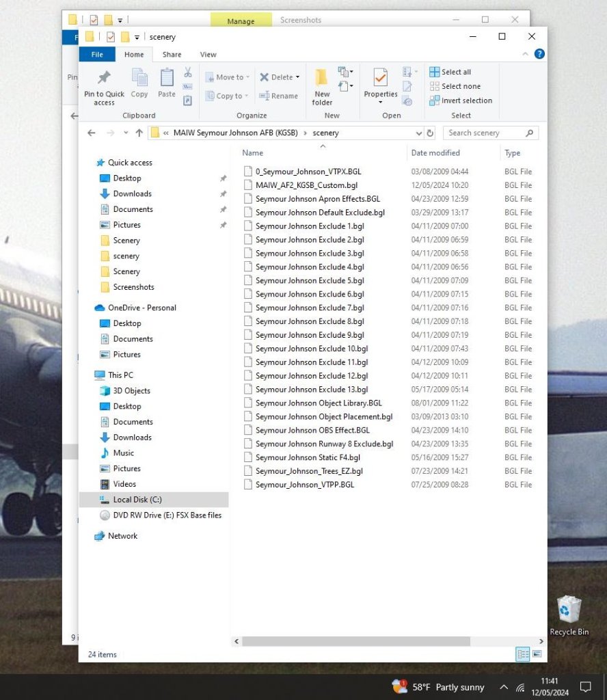Click the Help question mark icon
Viewport: 607px width, 700px height.
539,54
